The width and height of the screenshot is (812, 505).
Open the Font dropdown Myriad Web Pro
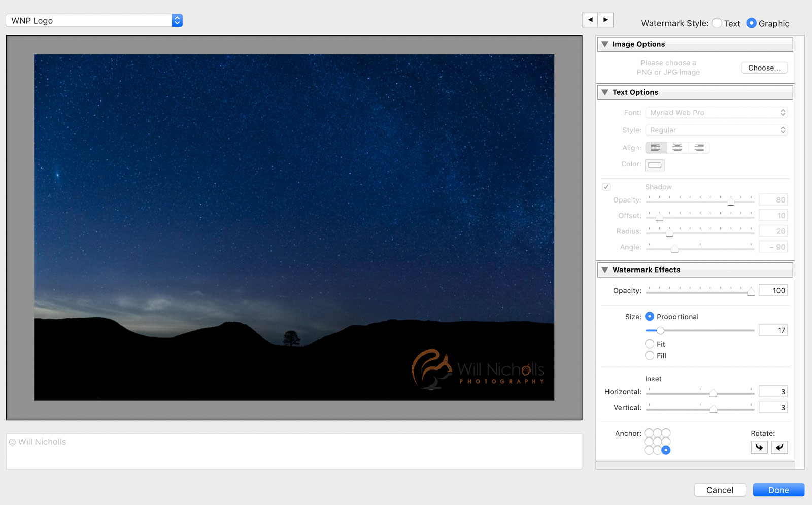tap(717, 113)
